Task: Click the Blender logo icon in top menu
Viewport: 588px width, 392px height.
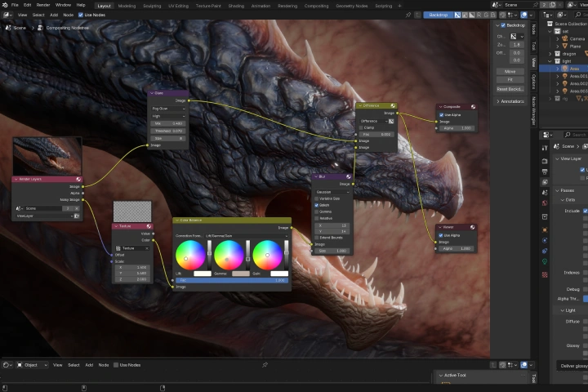Action: click(5, 5)
